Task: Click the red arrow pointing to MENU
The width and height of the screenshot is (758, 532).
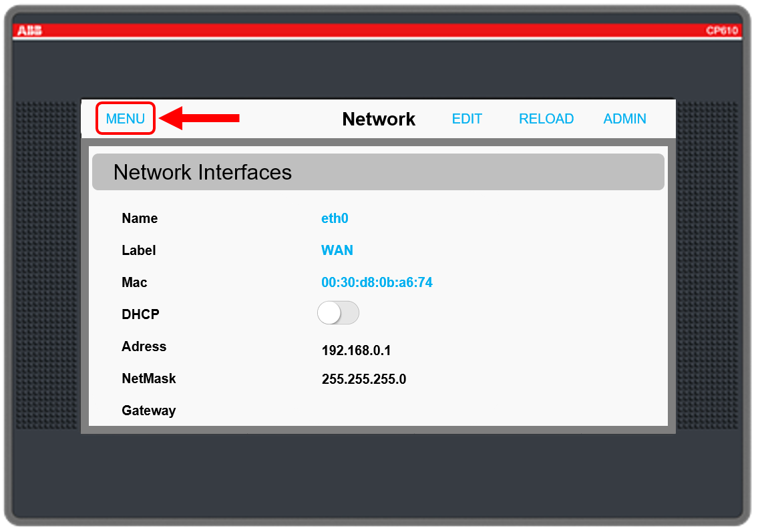Action: [200, 118]
